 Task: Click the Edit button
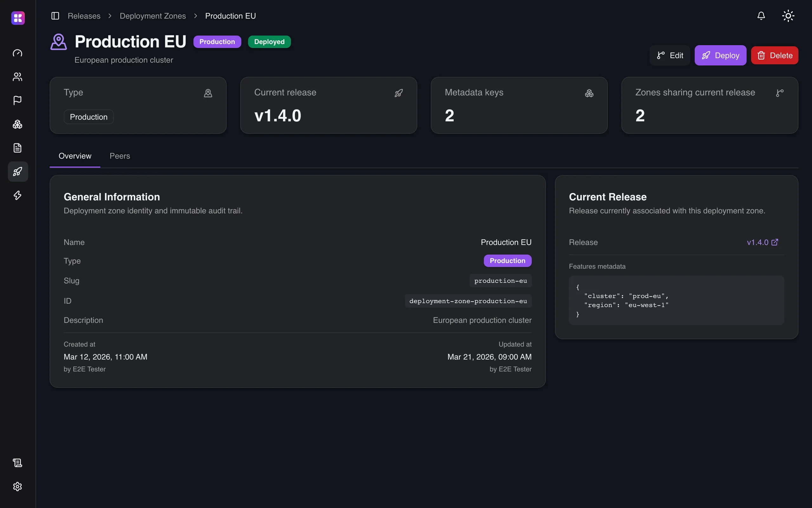pyautogui.click(x=670, y=56)
